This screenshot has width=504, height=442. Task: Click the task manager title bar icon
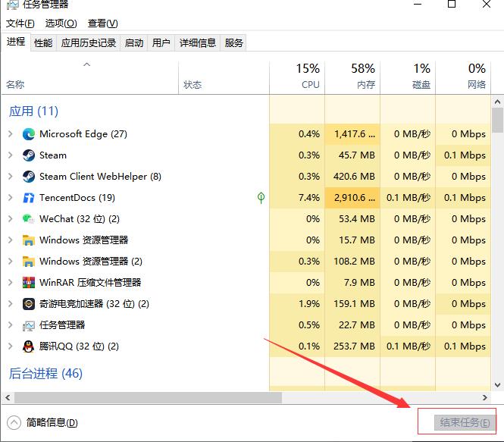pos(13,5)
